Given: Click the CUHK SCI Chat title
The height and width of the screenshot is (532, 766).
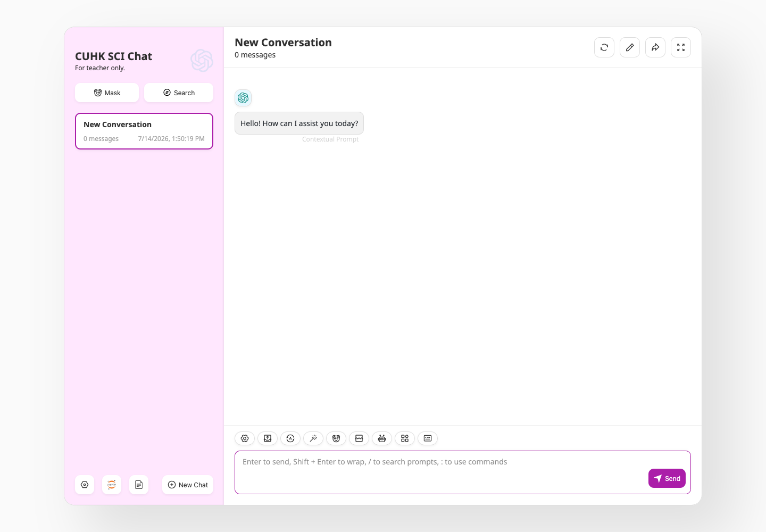Looking at the screenshot, I should [113, 56].
